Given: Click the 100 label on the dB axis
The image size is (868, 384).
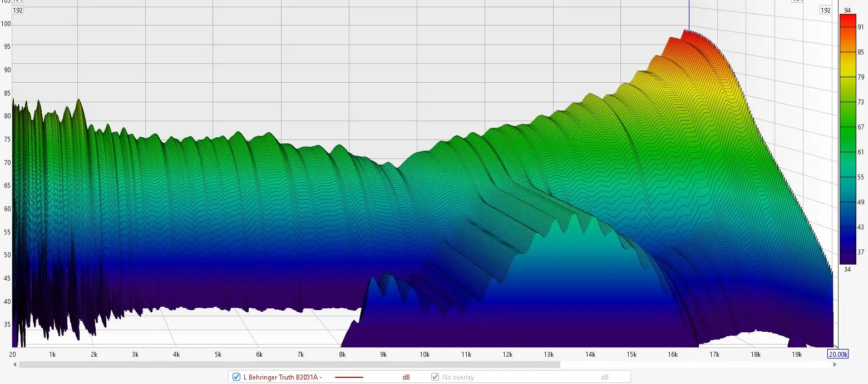Looking at the screenshot, I should (x=6, y=24).
